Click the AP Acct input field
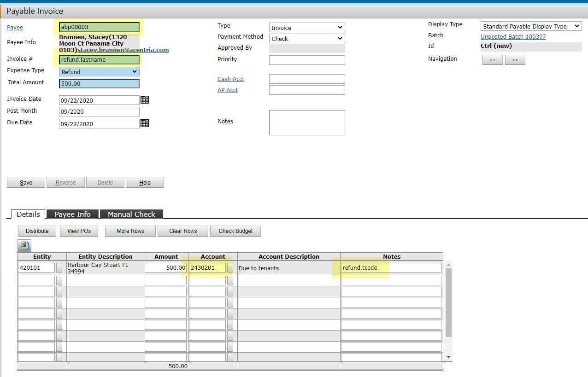This screenshot has width=588, height=377. [307, 90]
